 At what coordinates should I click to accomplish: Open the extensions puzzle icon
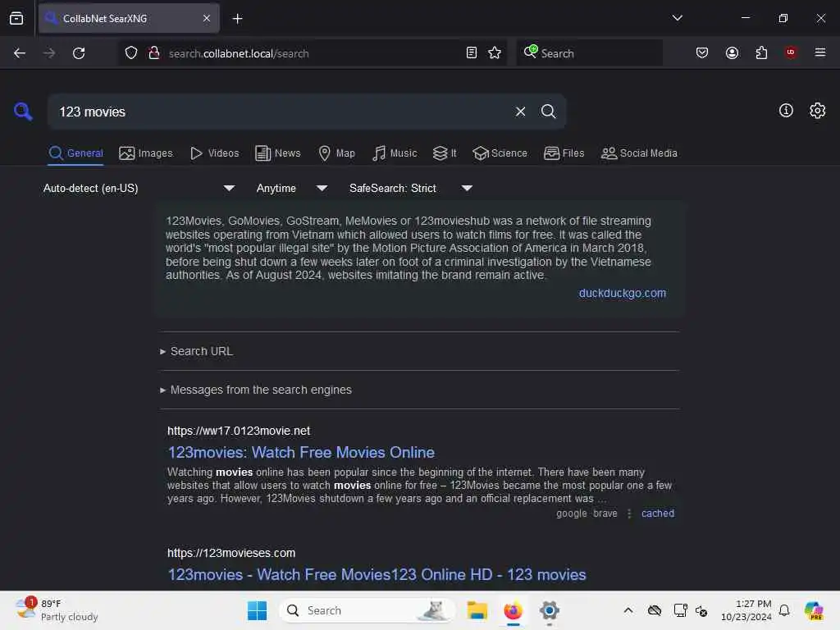(761, 52)
